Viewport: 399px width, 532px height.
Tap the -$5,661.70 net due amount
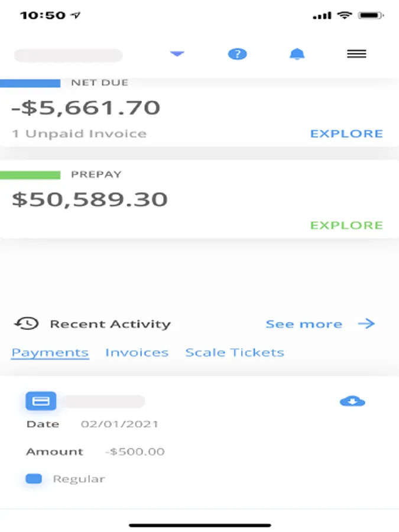(86, 108)
